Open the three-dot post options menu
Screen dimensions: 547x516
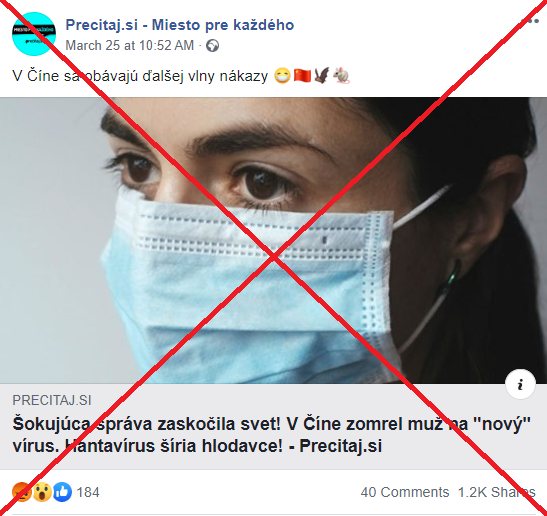531,21
